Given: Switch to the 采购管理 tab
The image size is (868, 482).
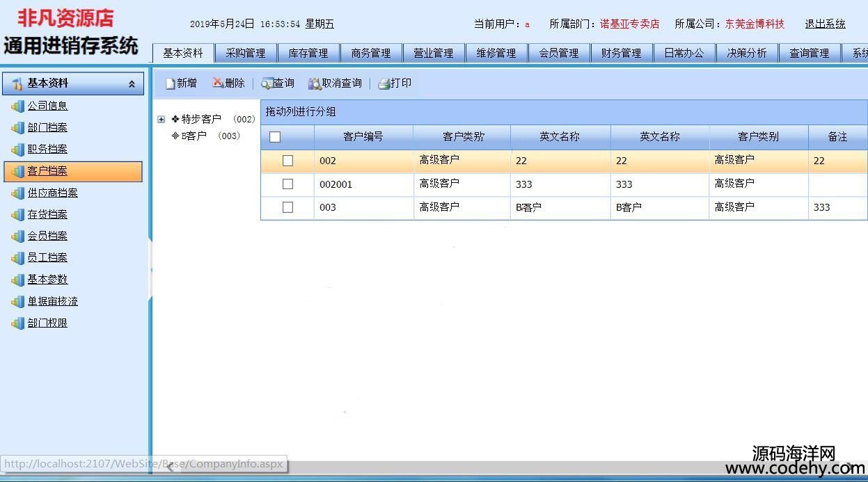Looking at the screenshot, I should click(x=246, y=53).
